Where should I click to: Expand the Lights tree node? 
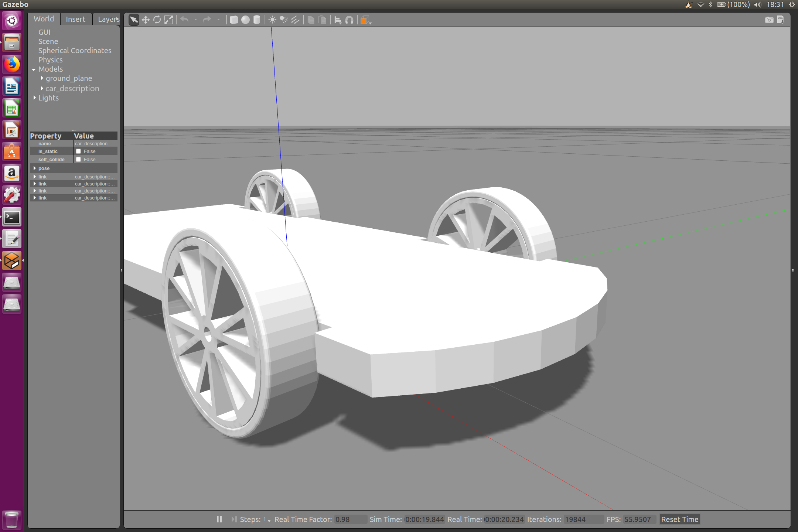point(34,98)
